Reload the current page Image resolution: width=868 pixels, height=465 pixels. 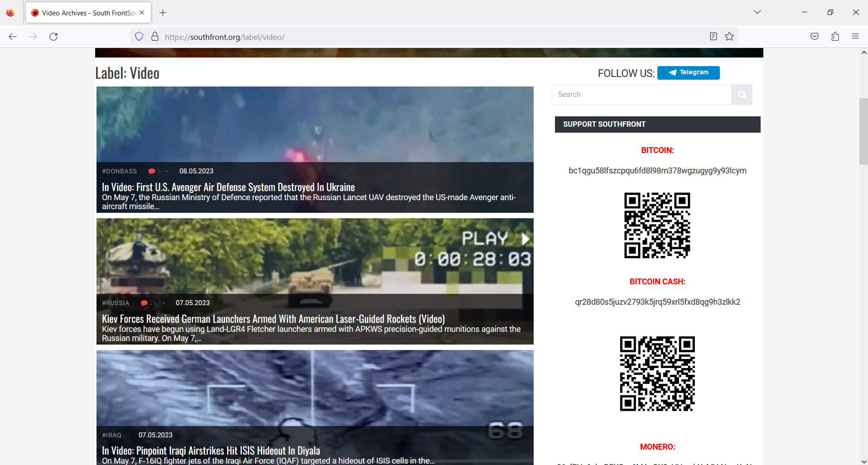[53, 36]
